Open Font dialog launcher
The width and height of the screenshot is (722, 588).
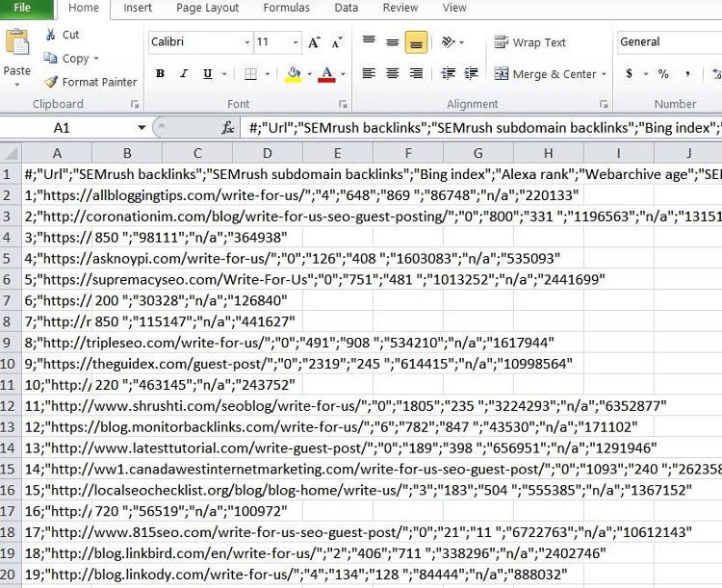click(343, 105)
